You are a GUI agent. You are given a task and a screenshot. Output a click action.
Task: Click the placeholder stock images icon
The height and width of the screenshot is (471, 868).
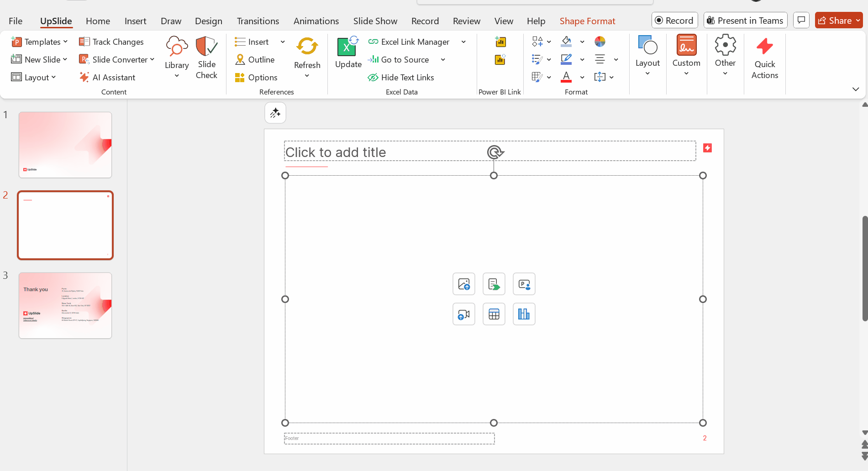494,284
